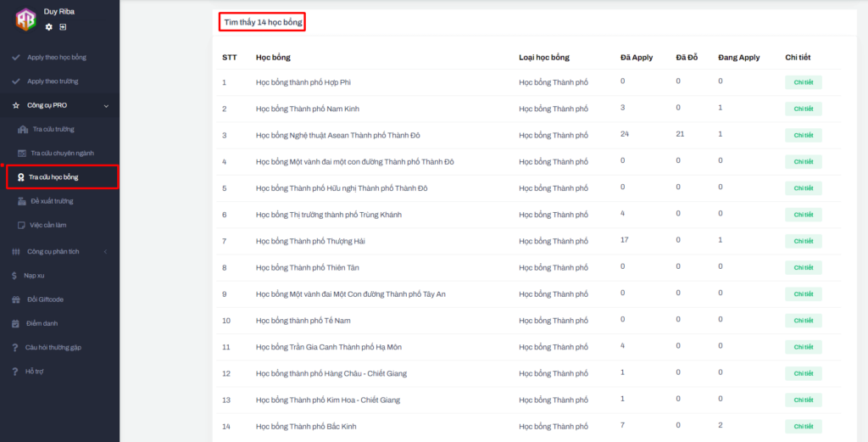Click the logout icon under Duy Riba

[63, 27]
